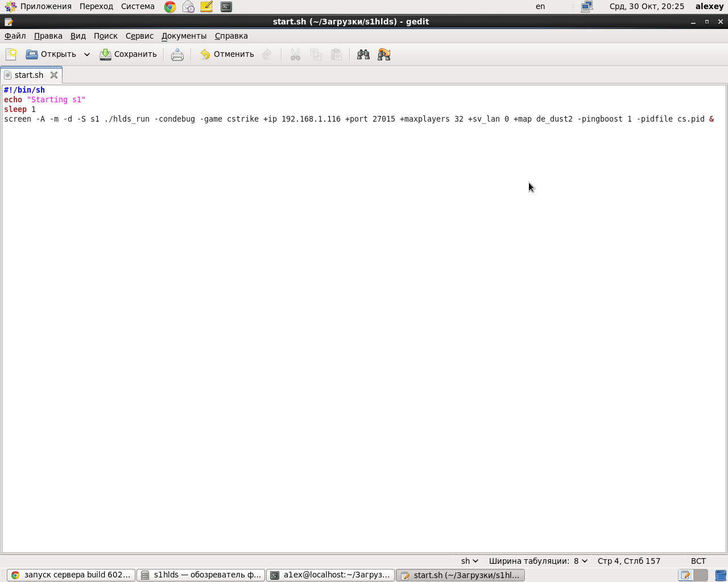Open the Вид menu
The height and width of the screenshot is (582, 728).
[78, 36]
